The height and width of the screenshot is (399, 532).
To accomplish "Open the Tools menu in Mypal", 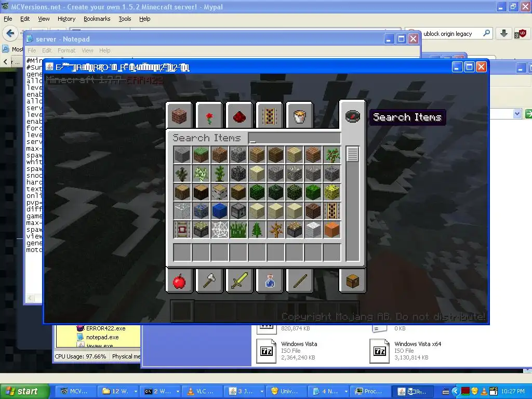I will tap(125, 19).
